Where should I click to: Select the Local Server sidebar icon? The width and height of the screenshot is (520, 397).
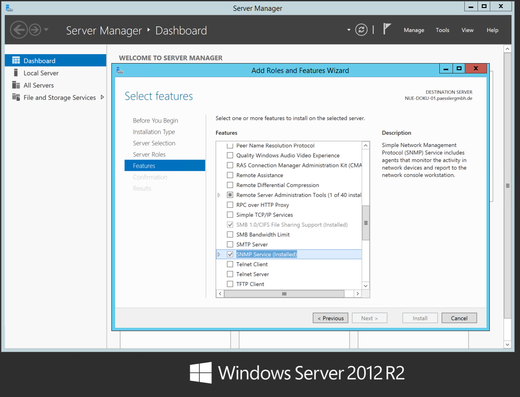(x=16, y=73)
